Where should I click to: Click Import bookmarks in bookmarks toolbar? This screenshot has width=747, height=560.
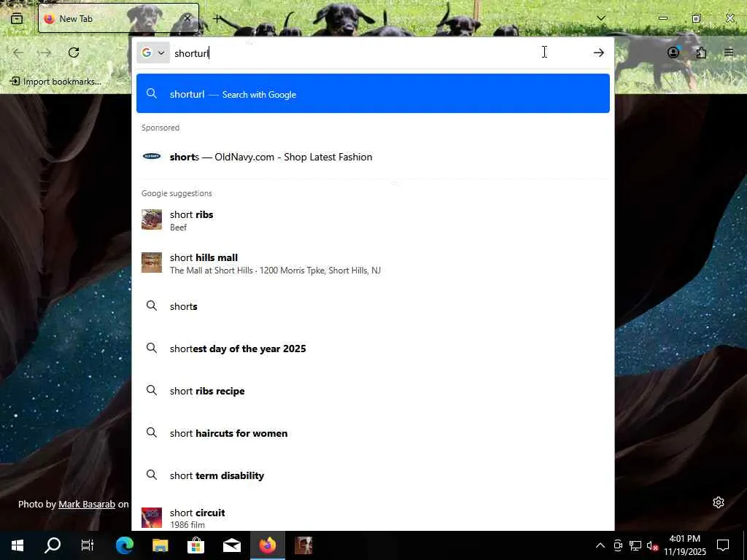(x=55, y=82)
